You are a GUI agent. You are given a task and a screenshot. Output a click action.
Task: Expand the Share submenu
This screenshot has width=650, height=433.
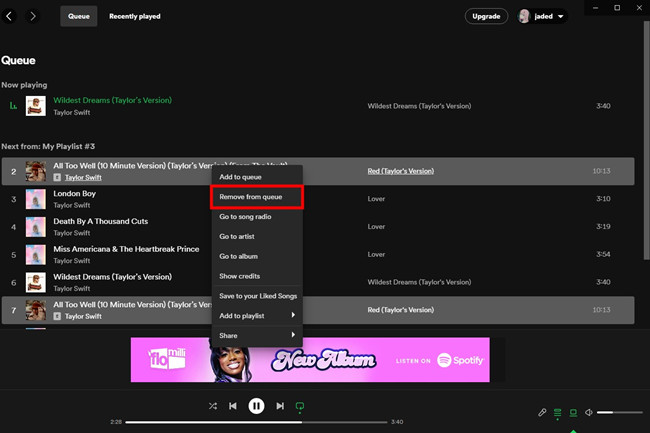coord(257,336)
